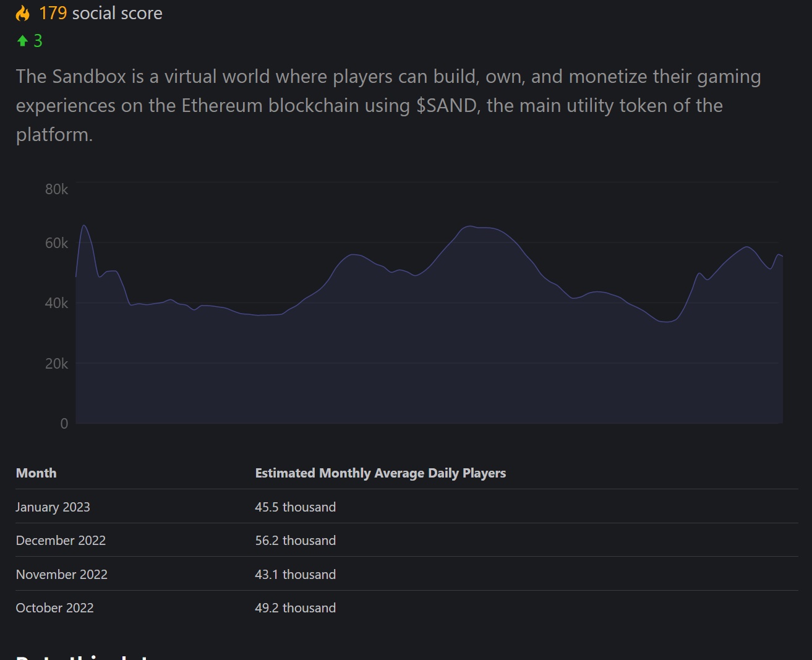Click the '20k' axis label

tap(56, 364)
